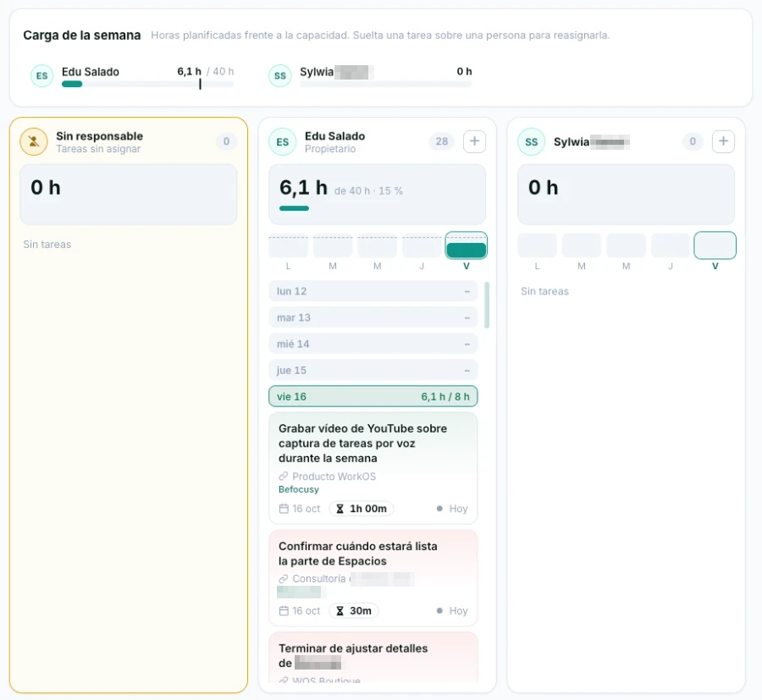Click the 28 task count badge

(x=442, y=141)
